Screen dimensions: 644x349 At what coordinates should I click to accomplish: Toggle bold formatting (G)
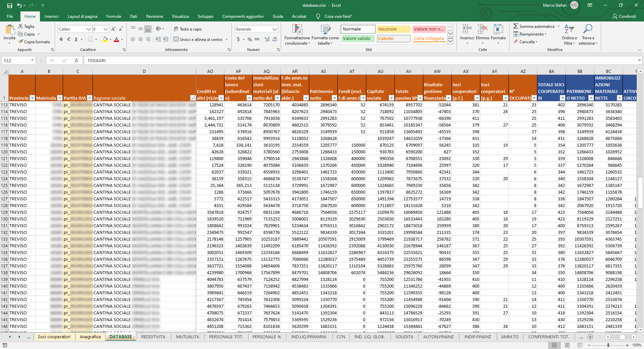[61, 39]
